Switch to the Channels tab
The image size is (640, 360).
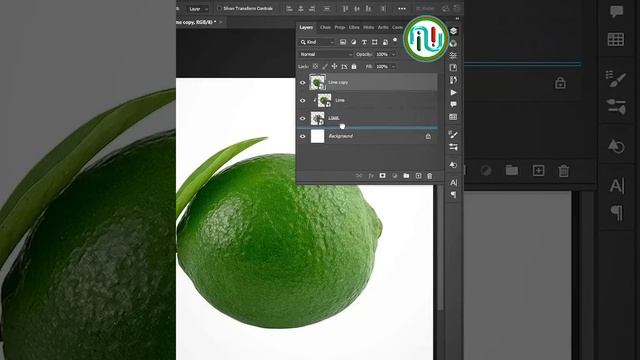click(325, 27)
